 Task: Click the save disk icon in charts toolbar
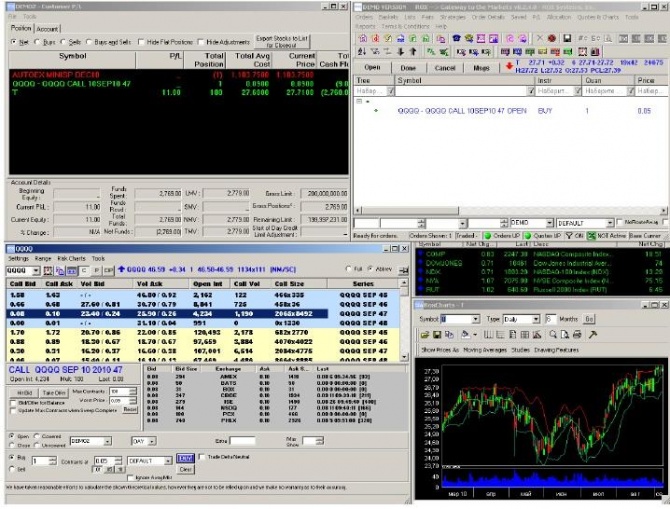tap(437, 335)
